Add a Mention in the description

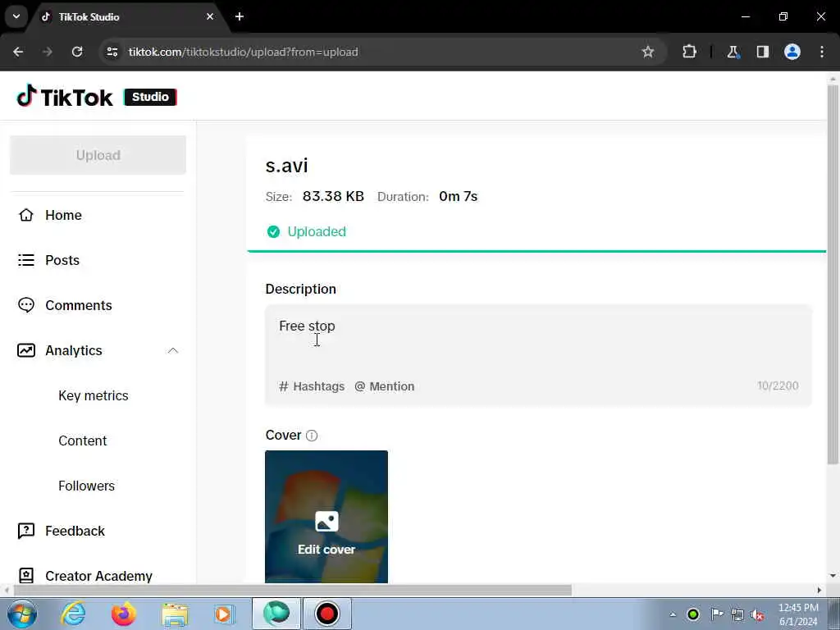385,386
